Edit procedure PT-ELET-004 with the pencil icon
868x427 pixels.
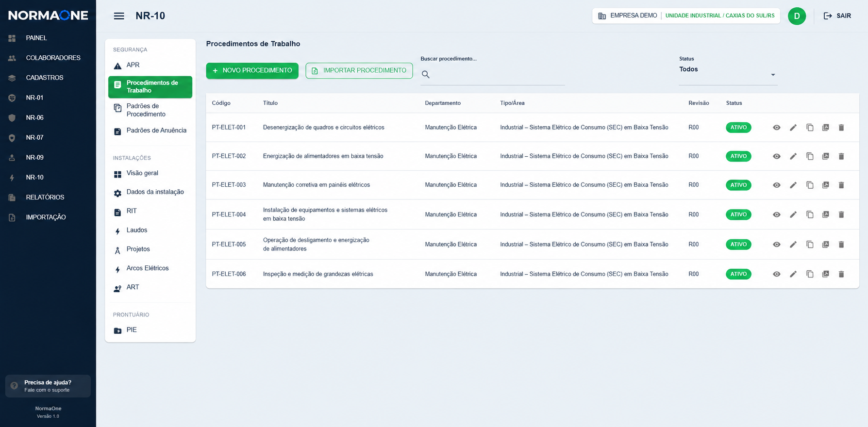point(793,214)
